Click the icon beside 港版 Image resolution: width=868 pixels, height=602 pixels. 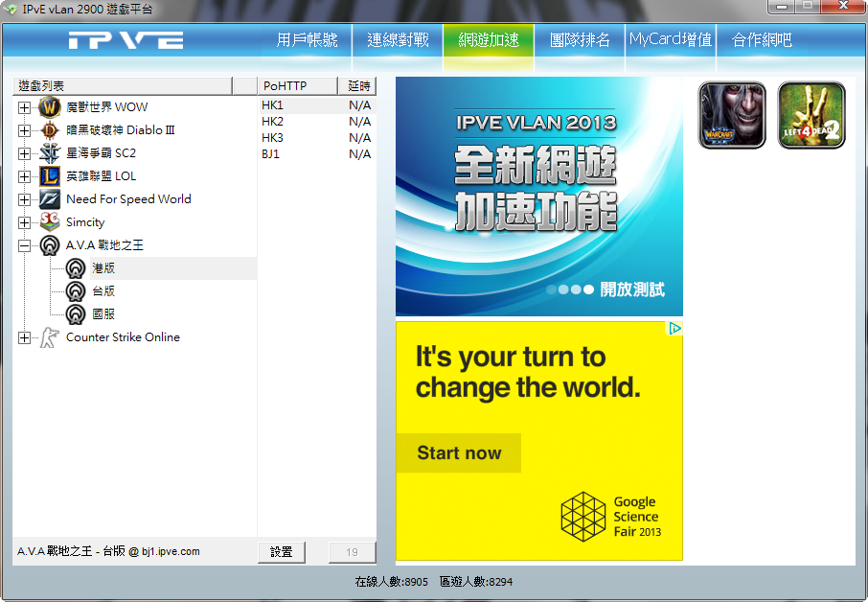76,268
